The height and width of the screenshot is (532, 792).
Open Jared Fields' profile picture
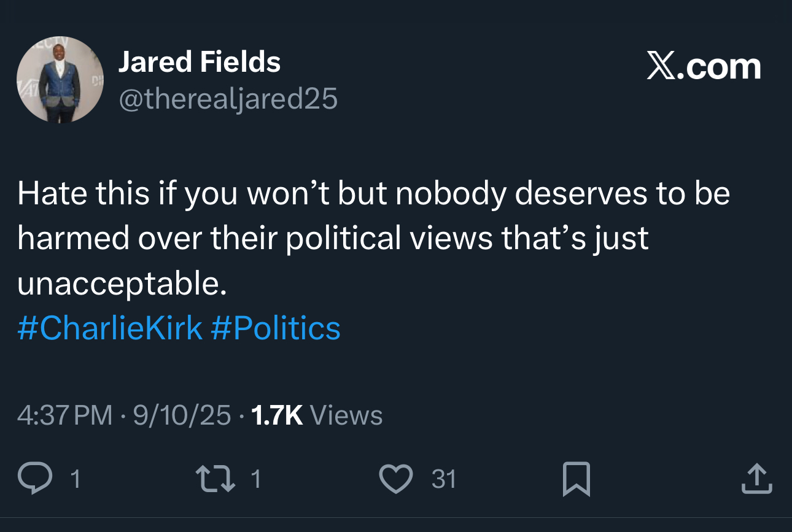[60, 80]
